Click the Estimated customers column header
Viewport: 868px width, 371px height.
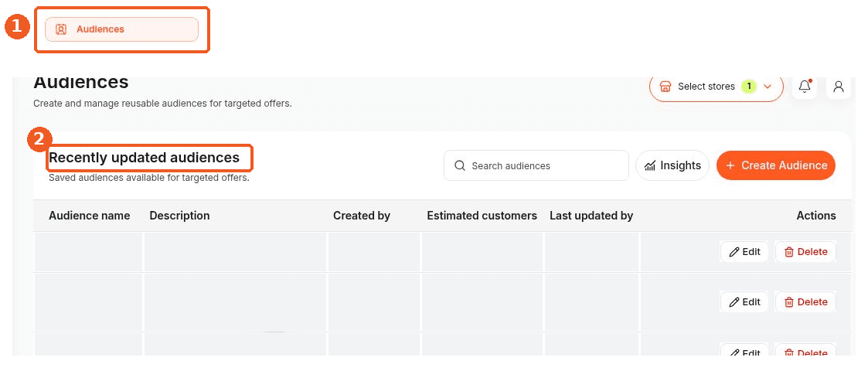click(482, 216)
